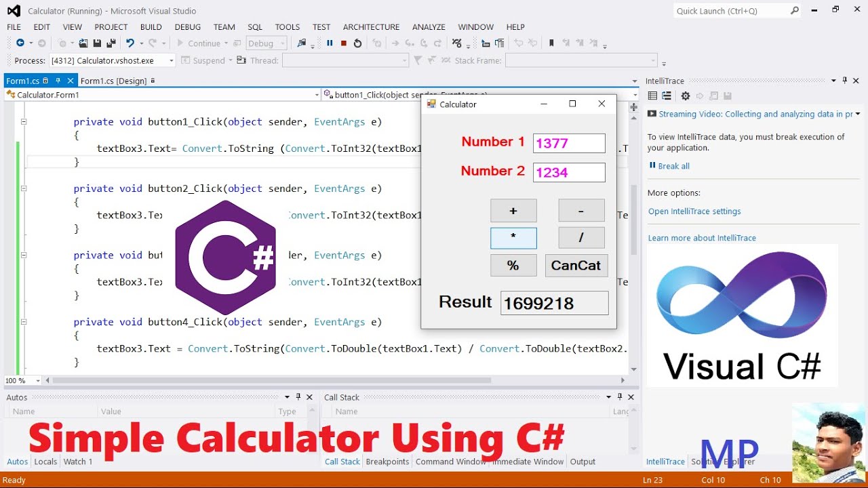Open the TOOLS menu
The height and width of the screenshot is (488, 868).
(288, 27)
